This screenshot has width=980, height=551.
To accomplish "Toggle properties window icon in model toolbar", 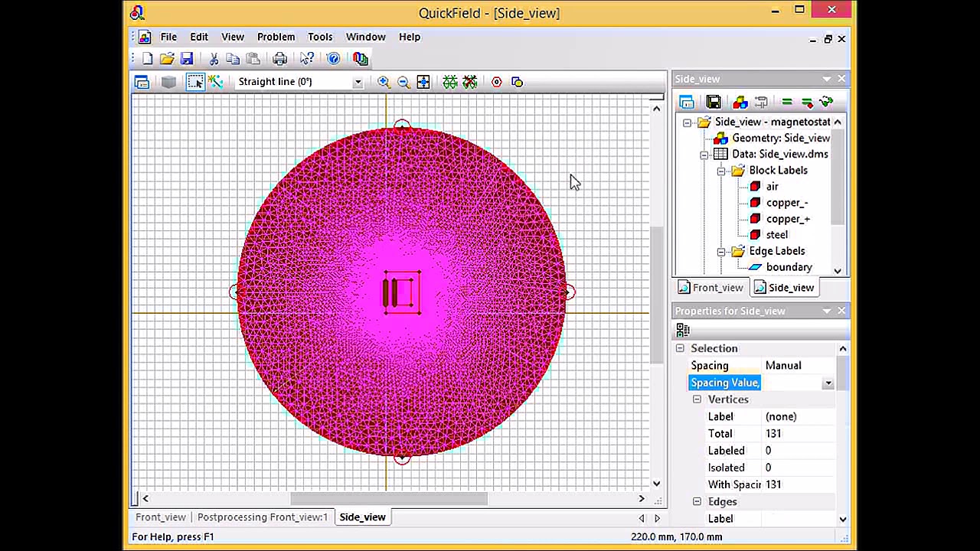I will (x=142, y=82).
